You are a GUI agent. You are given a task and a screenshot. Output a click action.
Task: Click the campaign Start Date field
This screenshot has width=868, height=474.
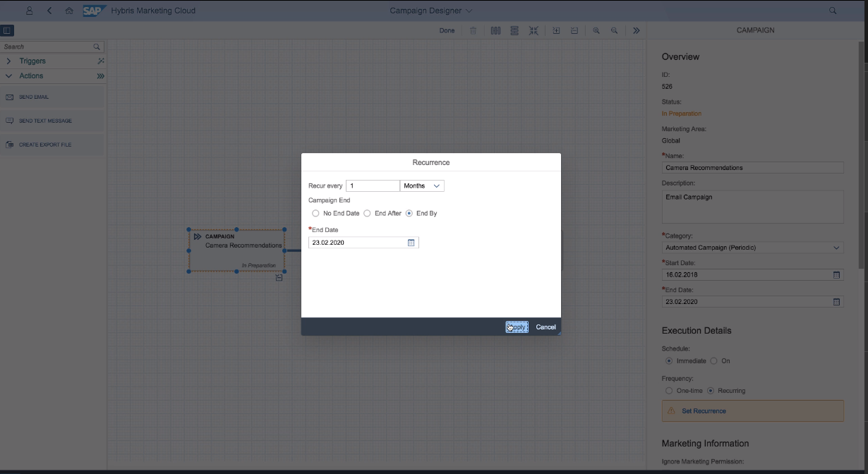click(x=753, y=275)
